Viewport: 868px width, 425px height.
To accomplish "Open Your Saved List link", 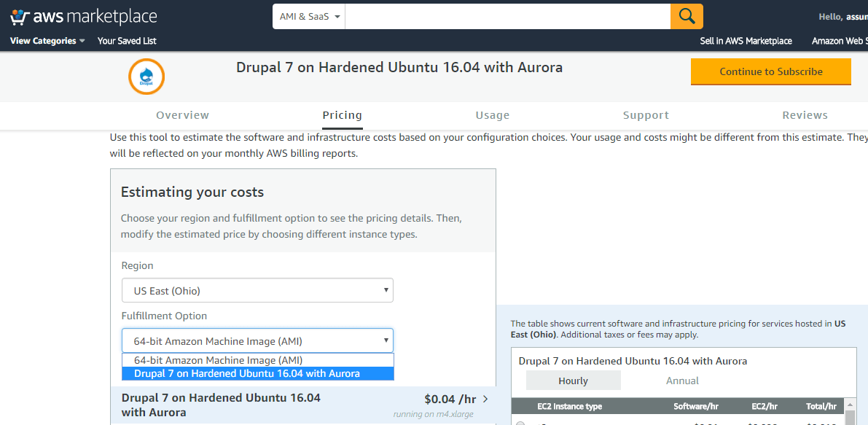I will [127, 41].
